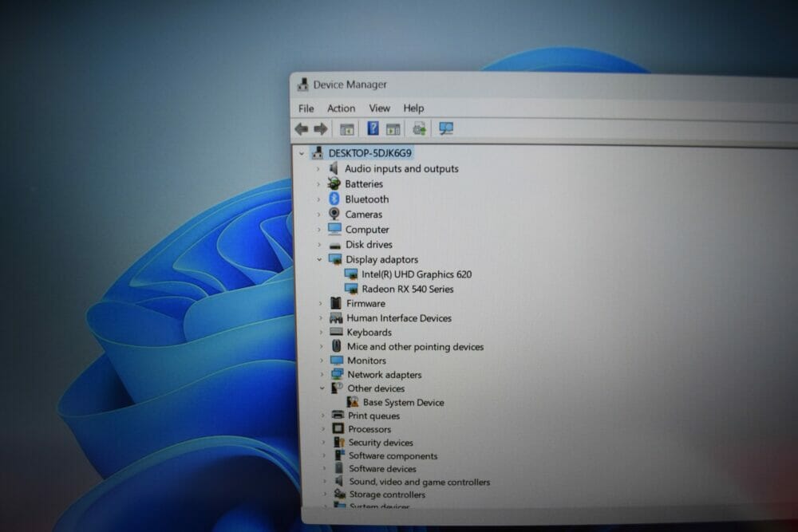Click the Security devices key icon

(x=339, y=442)
